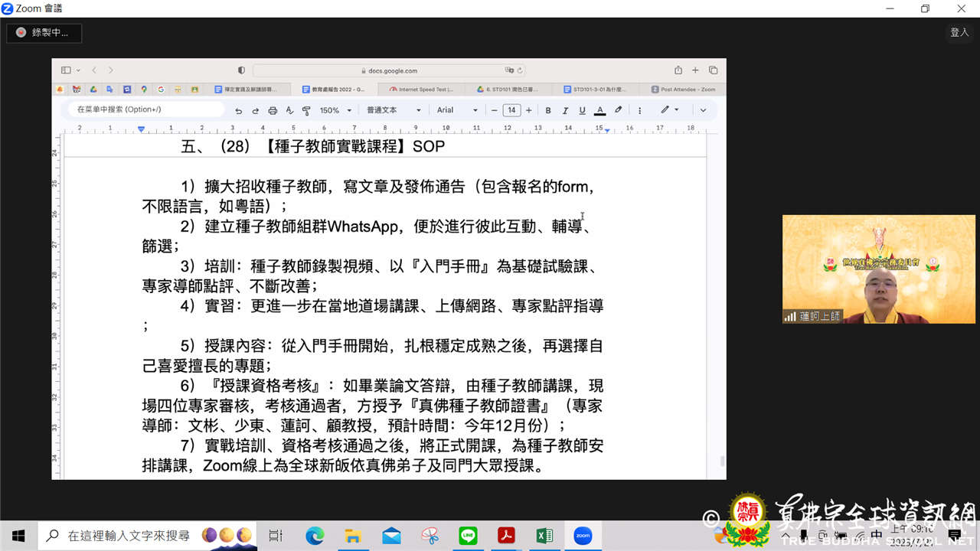
Task: Click the 登入 sign-in button
Action: 959,32
